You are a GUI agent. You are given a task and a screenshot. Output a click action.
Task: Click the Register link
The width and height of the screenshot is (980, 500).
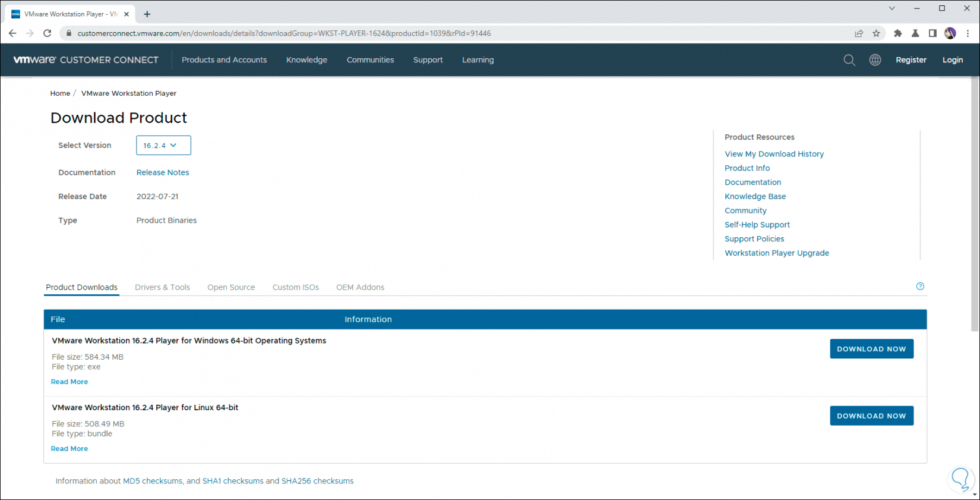click(x=911, y=60)
